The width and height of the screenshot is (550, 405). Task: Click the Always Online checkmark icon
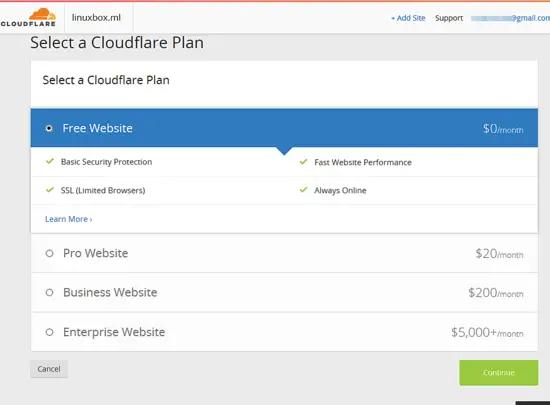click(303, 190)
